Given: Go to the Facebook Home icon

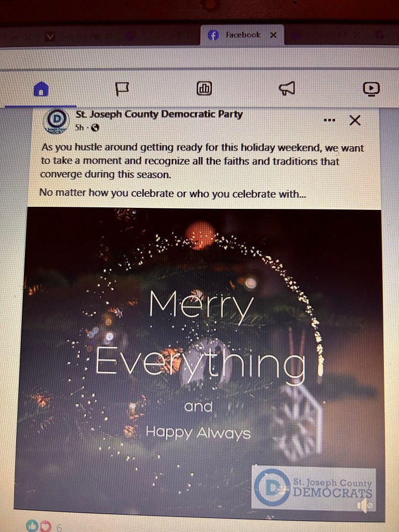Looking at the screenshot, I should point(41,89).
